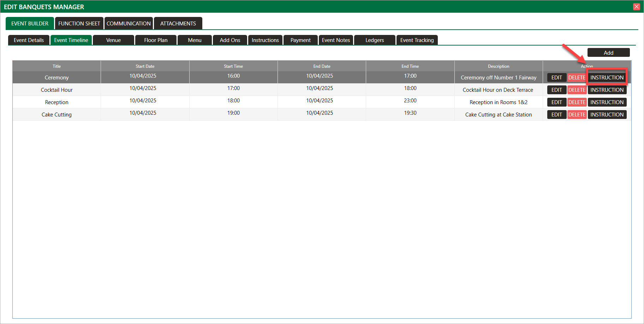This screenshot has height=324, width=644.
Task: Delete the Cocktail Hour timeline entry
Action: pyautogui.click(x=577, y=90)
